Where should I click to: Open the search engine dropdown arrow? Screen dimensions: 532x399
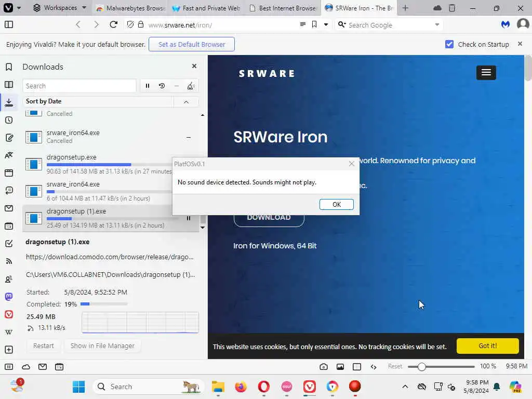(436, 24)
